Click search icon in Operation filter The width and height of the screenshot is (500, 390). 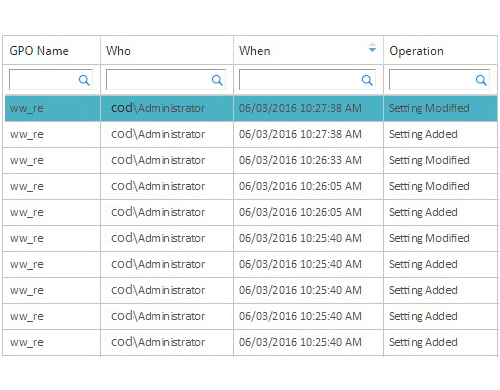pyautogui.click(x=481, y=80)
